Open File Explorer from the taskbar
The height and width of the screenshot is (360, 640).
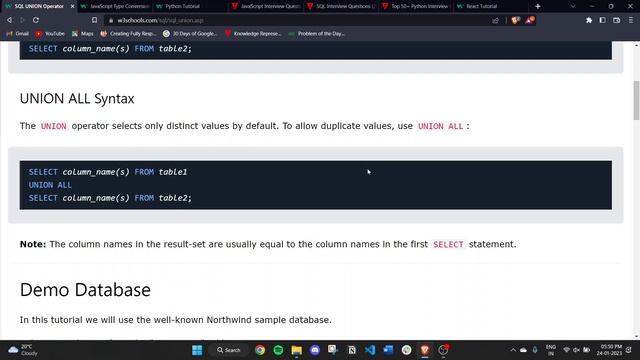click(297, 350)
